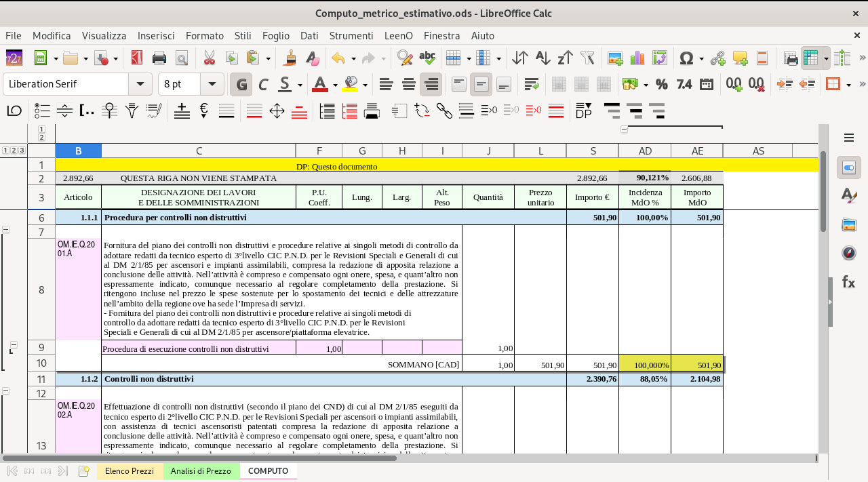Open sidebar Navigator panel

click(849, 253)
